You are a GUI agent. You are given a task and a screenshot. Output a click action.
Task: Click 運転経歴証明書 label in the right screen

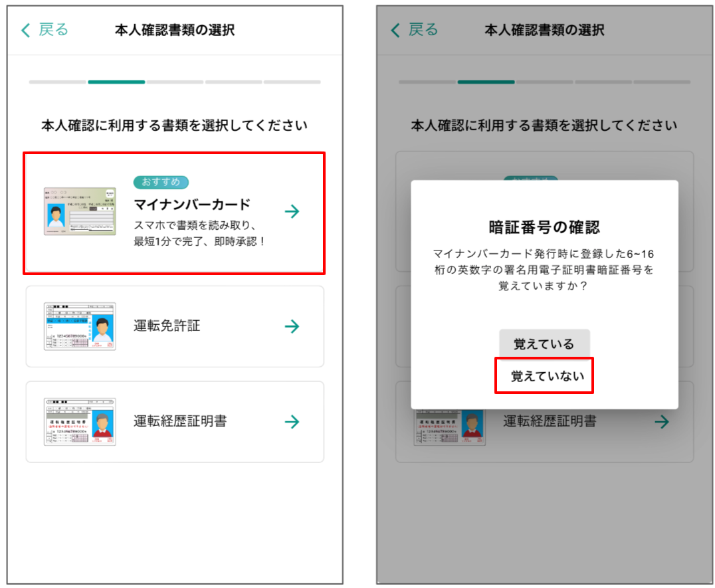click(550, 421)
